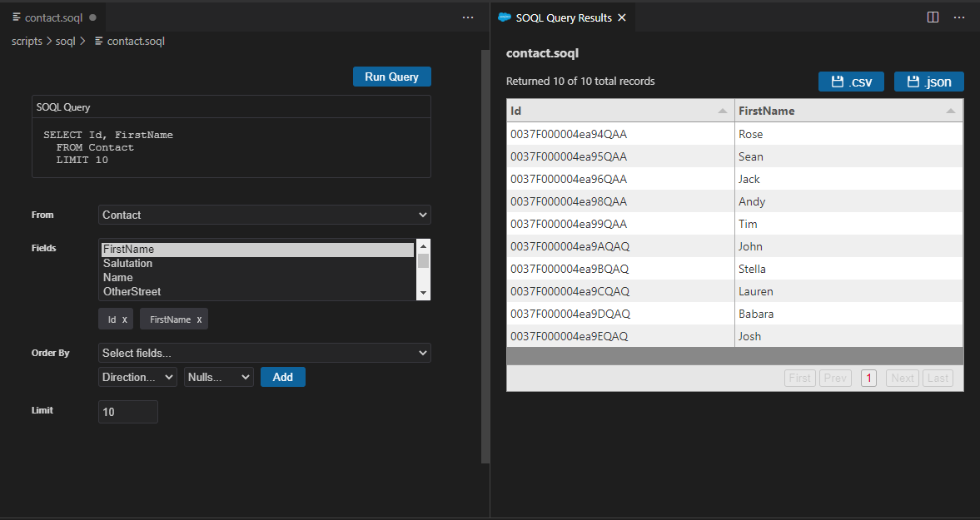Click the Salesforce cloud icon on results tab
980x520 pixels.
coord(505,17)
